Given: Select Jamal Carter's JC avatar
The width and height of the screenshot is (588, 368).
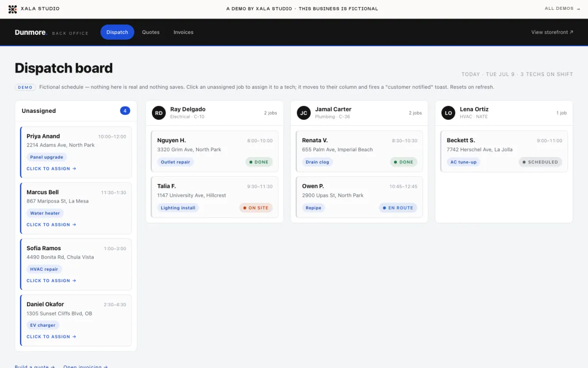Looking at the screenshot, I should point(304,113).
